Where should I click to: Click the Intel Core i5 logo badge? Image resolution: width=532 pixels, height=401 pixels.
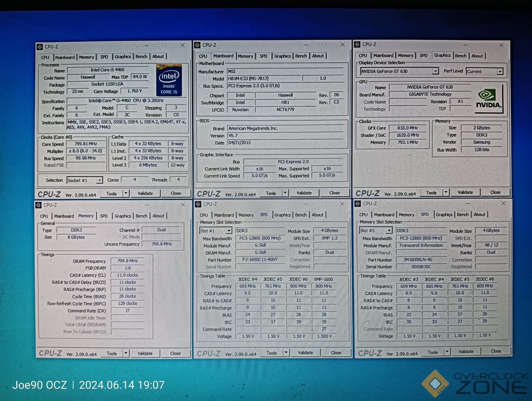tap(169, 80)
